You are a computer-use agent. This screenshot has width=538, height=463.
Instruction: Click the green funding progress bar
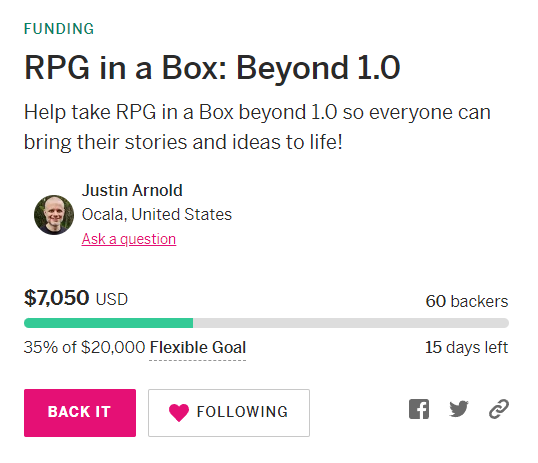point(108,323)
